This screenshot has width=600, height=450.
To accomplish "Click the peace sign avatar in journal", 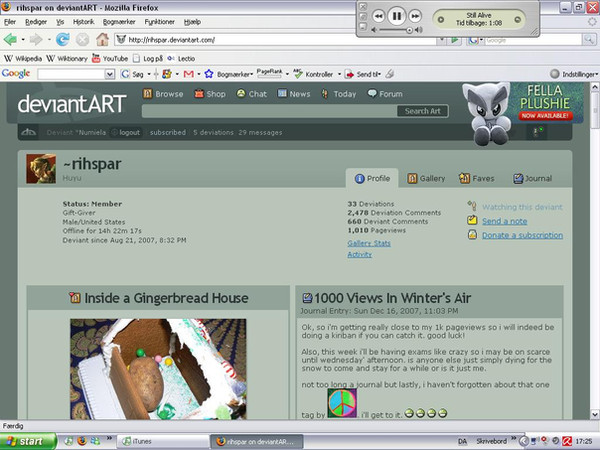I will (x=342, y=403).
